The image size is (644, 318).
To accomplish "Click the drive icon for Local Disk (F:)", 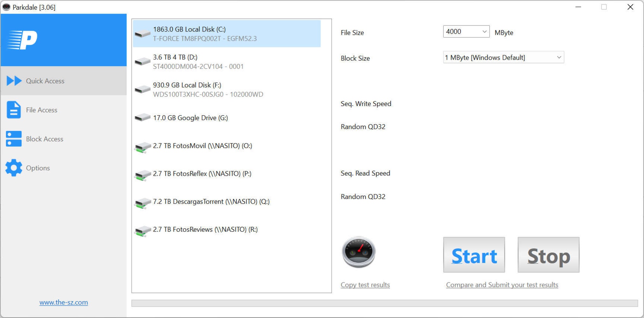I will [142, 90].
